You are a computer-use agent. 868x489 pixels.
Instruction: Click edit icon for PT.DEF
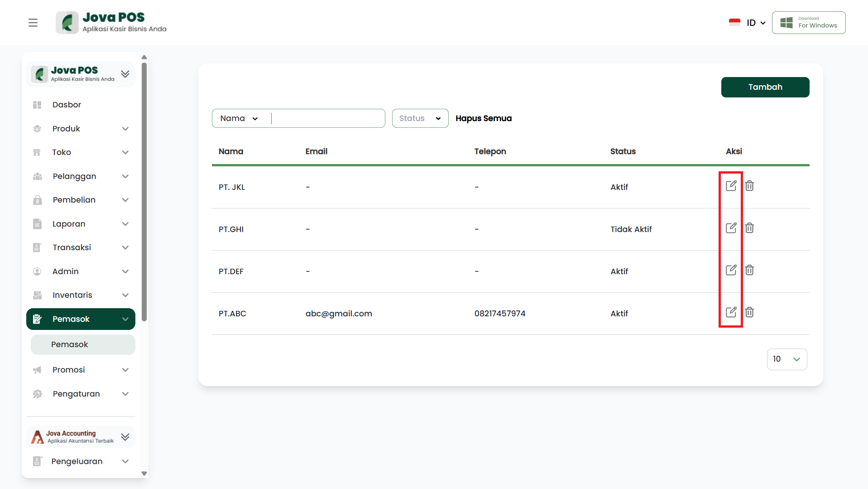click(731, 270)
